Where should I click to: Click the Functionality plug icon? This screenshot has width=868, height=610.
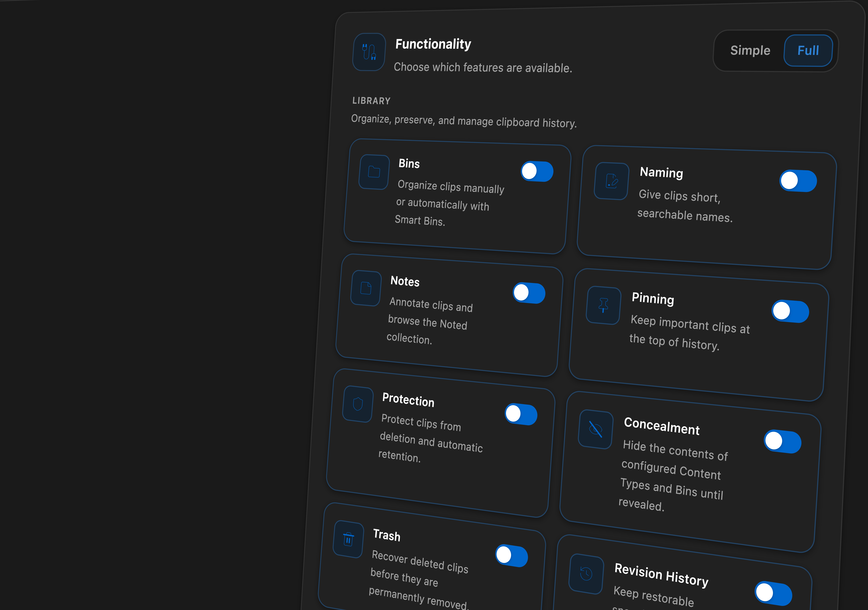coord(369,52)
